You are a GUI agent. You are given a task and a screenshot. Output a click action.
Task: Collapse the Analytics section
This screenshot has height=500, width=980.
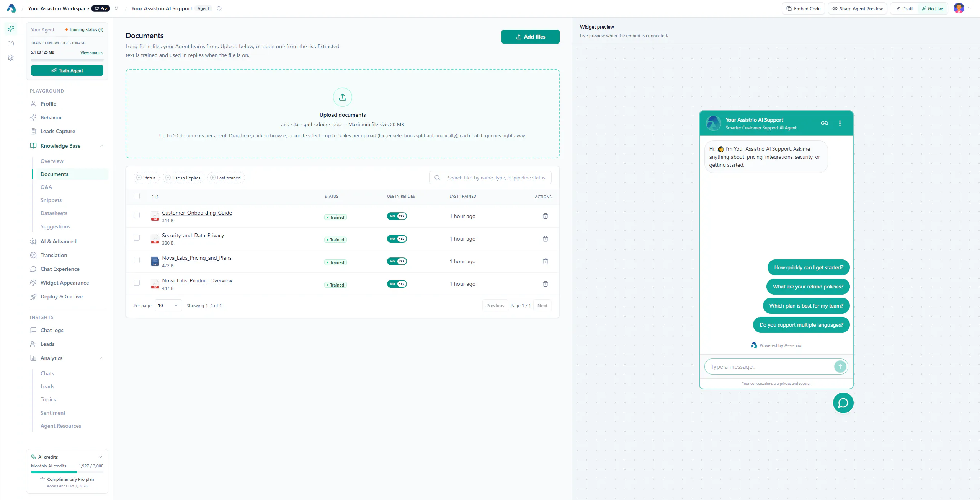point(102,358)
